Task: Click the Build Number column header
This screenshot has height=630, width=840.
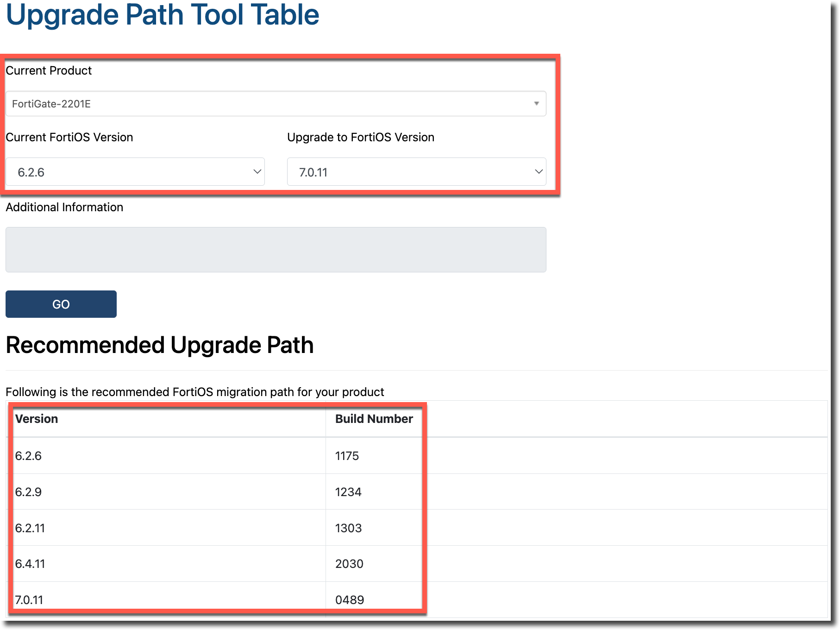Action: [374, 419]
